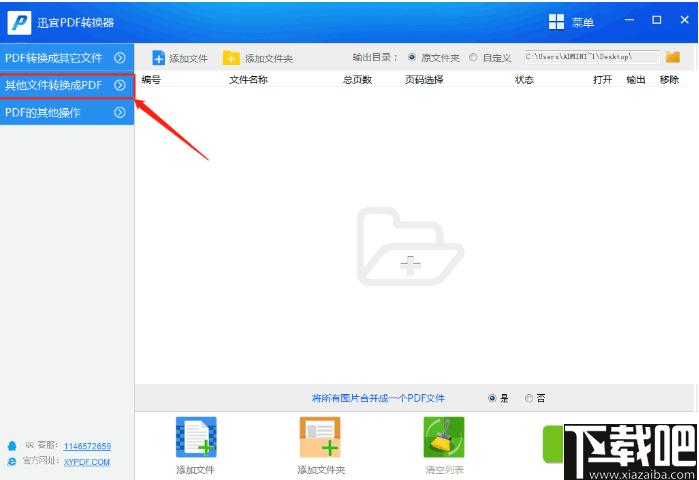Select the 其他文件转换成PDF sidebar section
The width and height of the screenshot is (699, 480).
[x=67, y=85]
